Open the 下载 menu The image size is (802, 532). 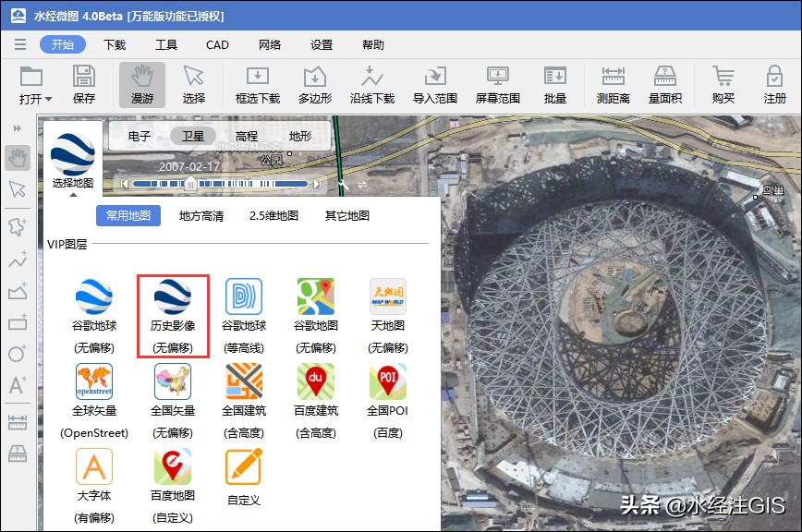[x=114, y=44]
